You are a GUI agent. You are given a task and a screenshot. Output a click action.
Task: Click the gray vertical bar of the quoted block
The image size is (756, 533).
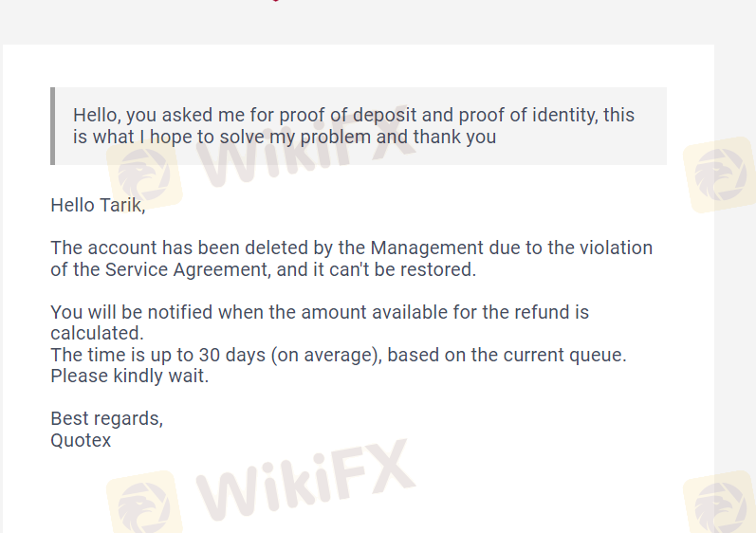click(52, 126)
